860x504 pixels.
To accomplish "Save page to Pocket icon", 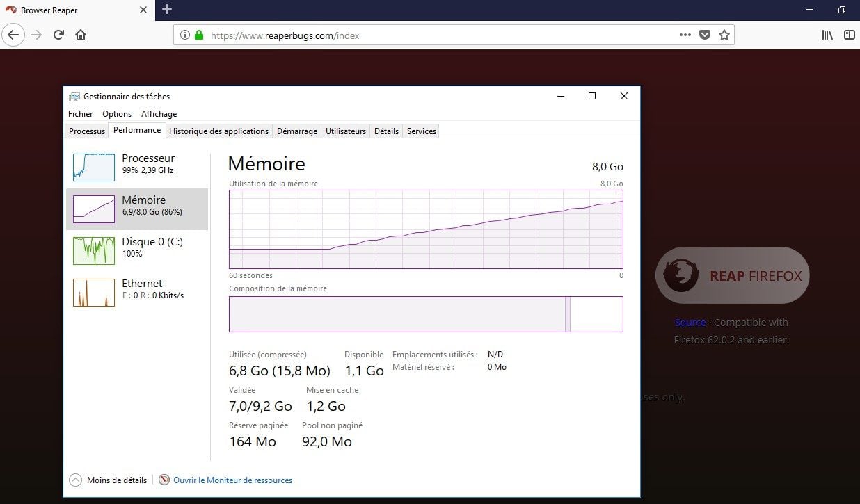I will click(705, 35).
